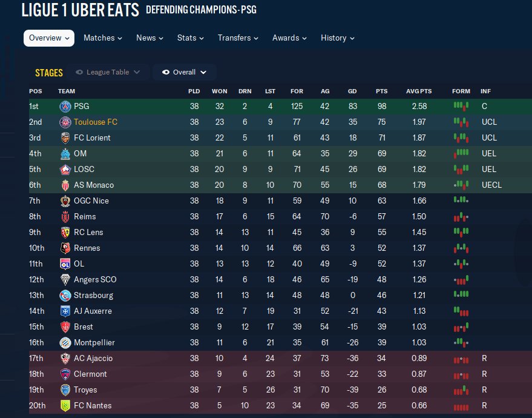
Task: Open the Montpellier team link
Action: click(x=94, y=343)
